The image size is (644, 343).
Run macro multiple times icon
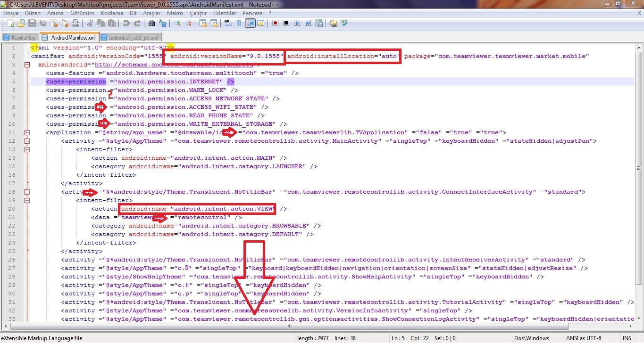[308, 23]
